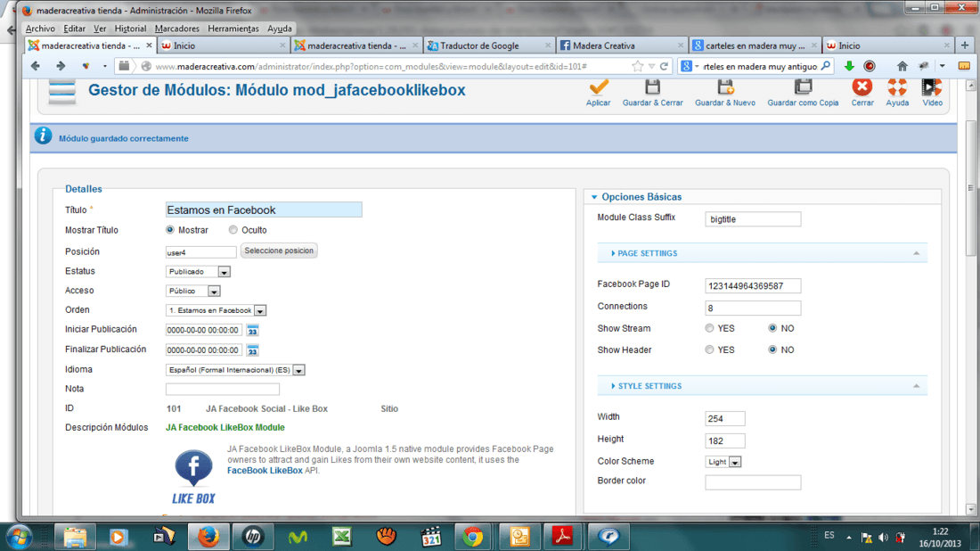Click Module Class Suffix field
Screen dimensions: 980x551
pyautogui.click(x=753, y=219)
